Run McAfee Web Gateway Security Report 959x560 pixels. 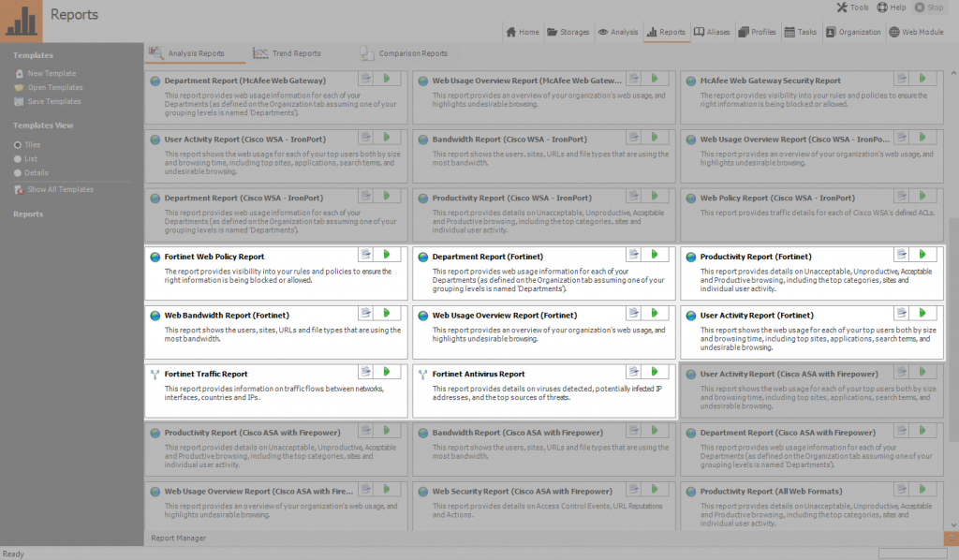922,79
